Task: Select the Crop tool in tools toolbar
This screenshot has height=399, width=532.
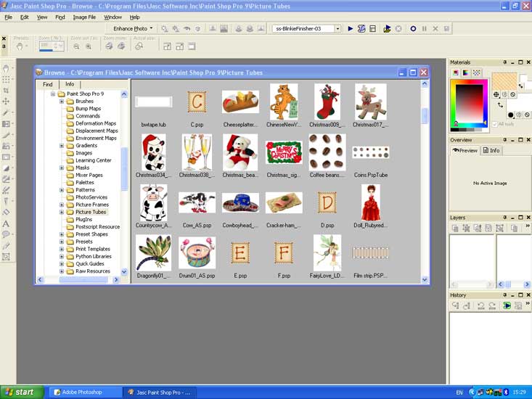Action: pyautogui.click(x=6, y=90)
